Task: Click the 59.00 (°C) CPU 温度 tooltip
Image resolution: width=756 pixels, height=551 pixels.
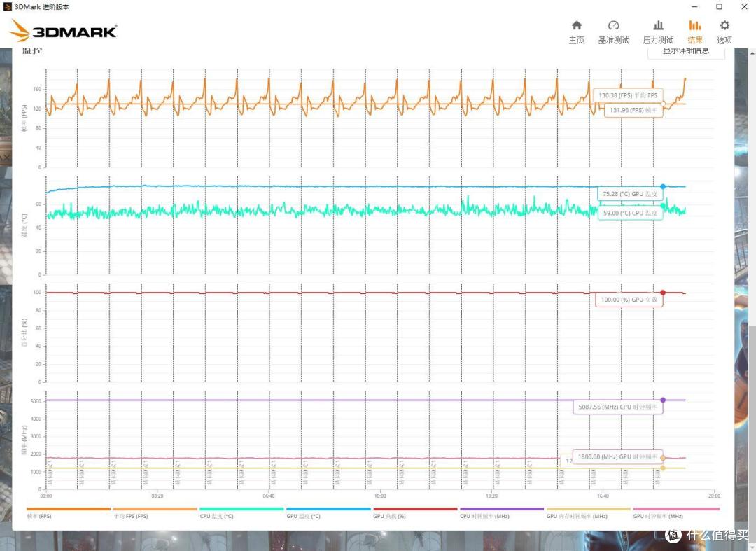Action: pos(630,213)
